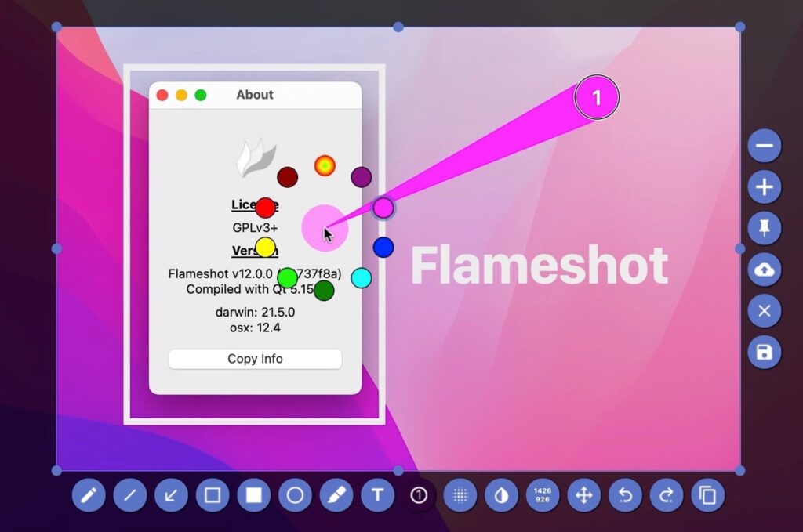Undo the last annotation
This screenshot has width=803, height=532.
click(625, 495)
